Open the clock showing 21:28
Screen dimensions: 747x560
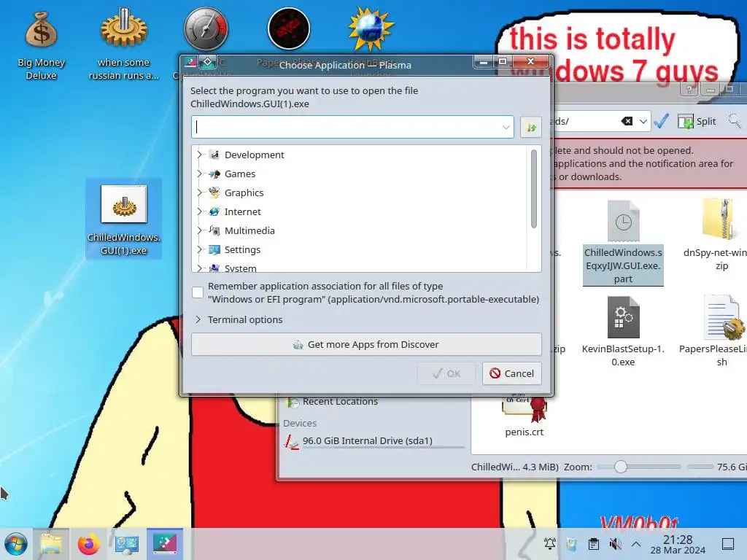pyautogui.click(x=678, y=544)
